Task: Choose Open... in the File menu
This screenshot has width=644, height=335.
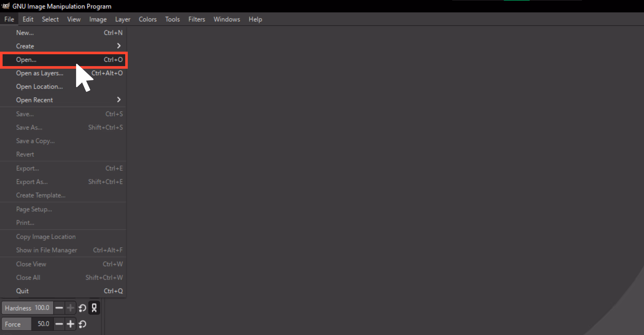Action: [63, 59]
